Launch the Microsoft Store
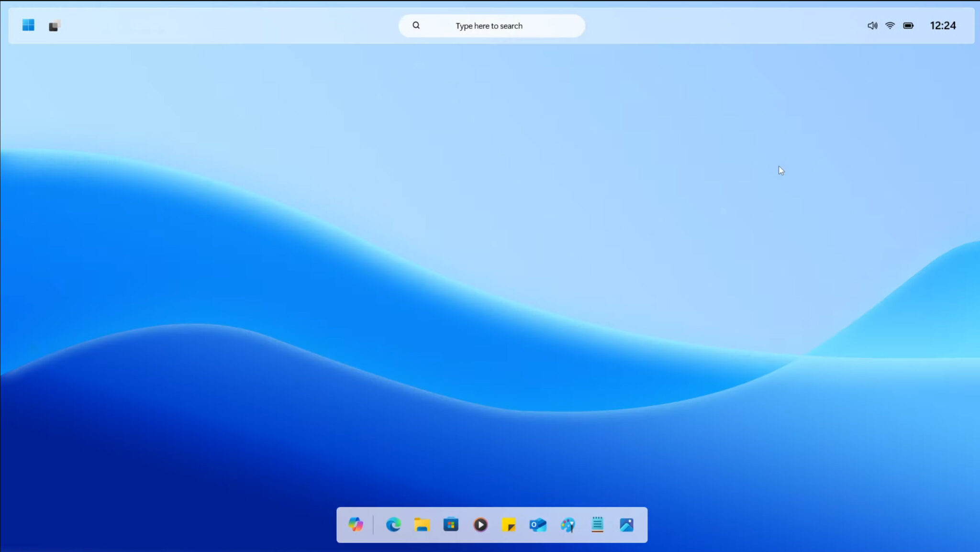The image size is (980, 552). pos(451,525)
